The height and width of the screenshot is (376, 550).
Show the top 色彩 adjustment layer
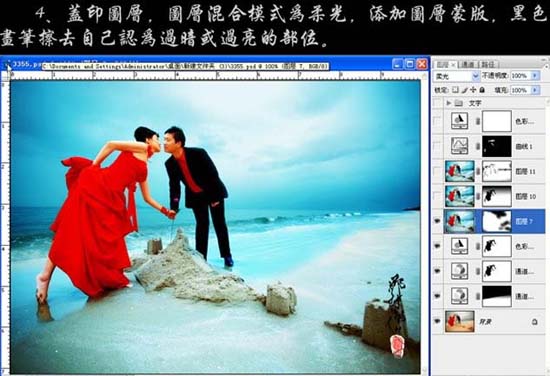(x=437, y=121)
